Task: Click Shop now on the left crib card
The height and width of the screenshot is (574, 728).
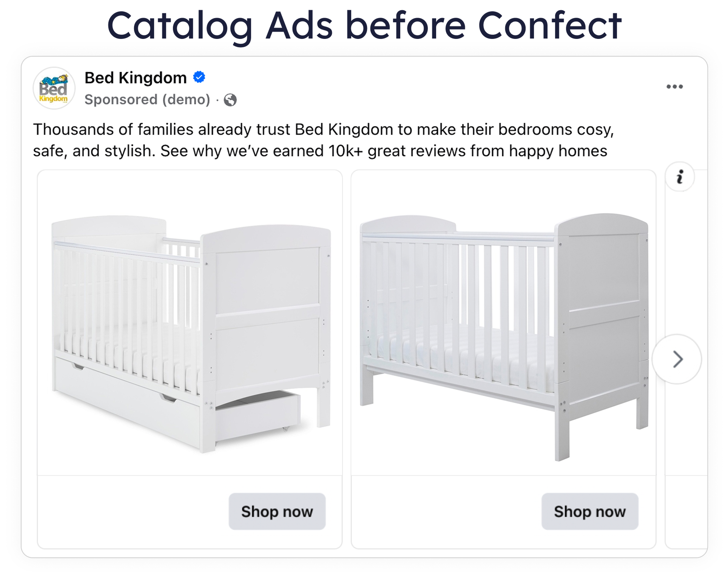Action: [x=278, y=512]
